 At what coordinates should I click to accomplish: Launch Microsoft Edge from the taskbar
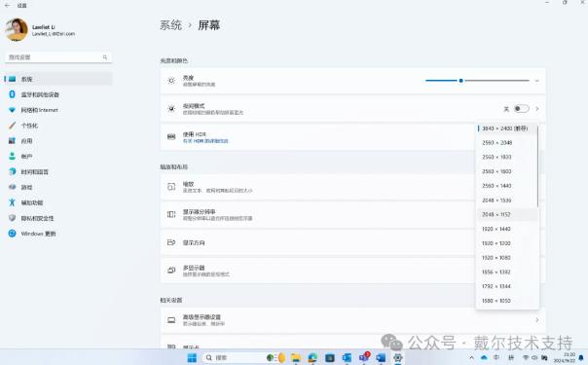312,357
